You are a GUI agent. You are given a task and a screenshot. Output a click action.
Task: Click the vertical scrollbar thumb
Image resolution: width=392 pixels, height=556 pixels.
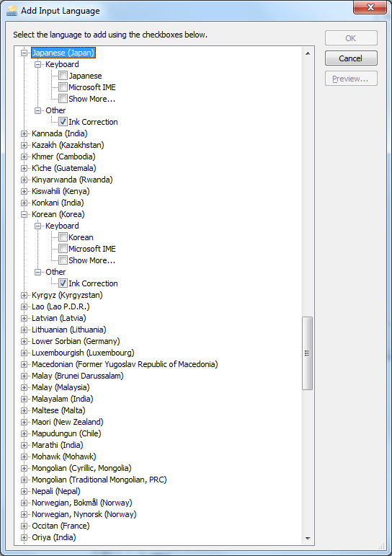tap(307, 353)
